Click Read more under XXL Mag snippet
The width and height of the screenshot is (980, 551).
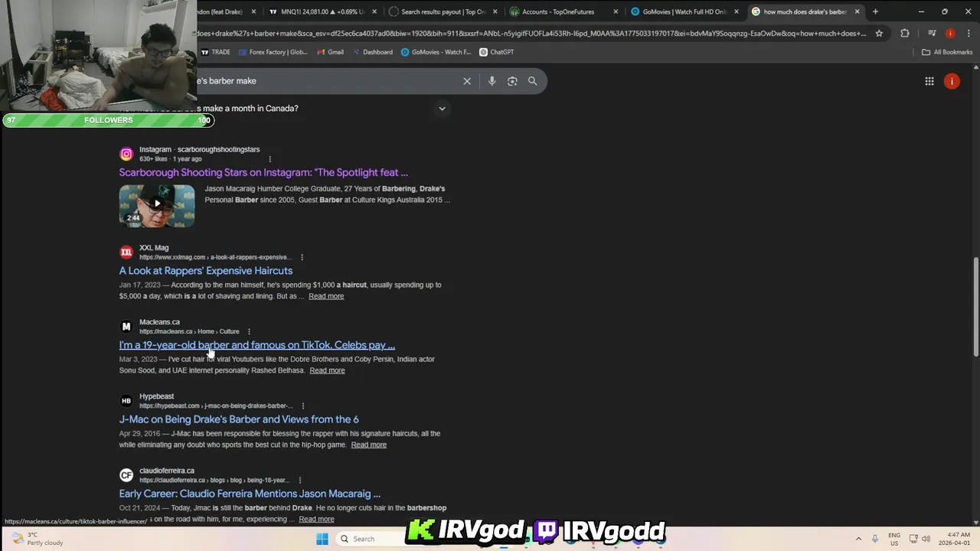[326, 296]
